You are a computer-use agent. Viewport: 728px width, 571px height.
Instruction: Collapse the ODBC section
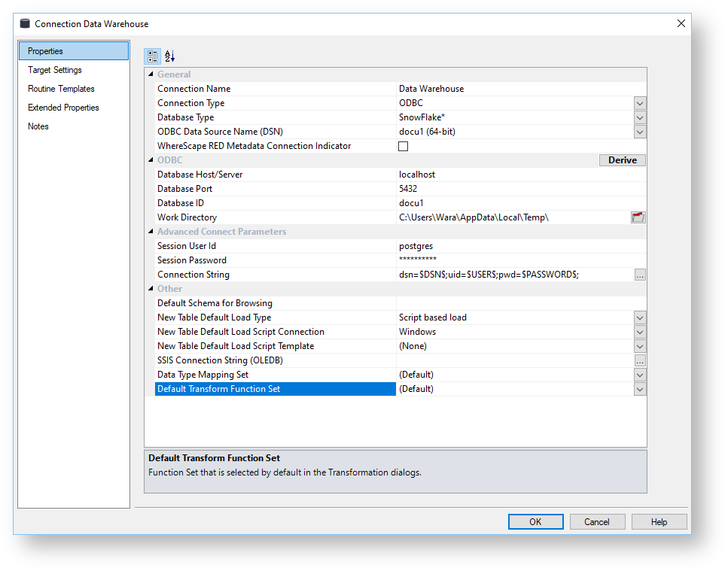151,160
